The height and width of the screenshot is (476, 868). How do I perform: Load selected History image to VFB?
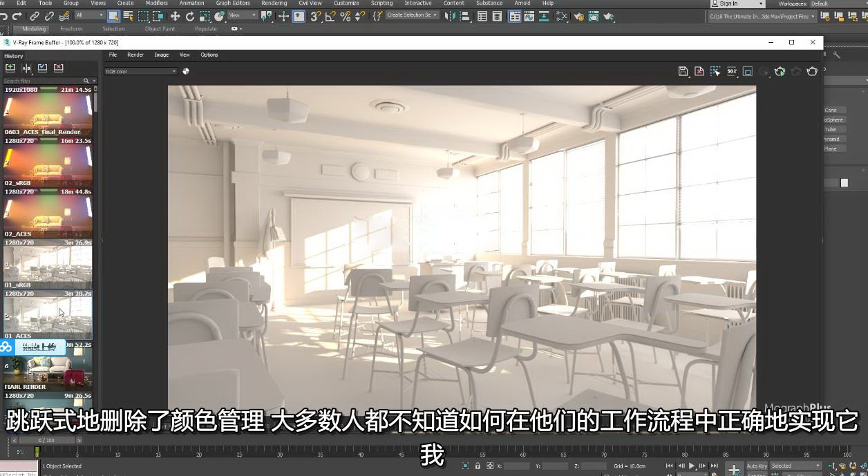[x=42, y=68]
